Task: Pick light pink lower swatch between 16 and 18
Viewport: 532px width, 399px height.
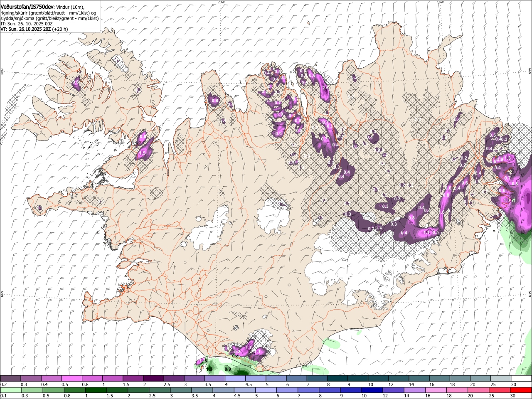Action: (436, 390)
